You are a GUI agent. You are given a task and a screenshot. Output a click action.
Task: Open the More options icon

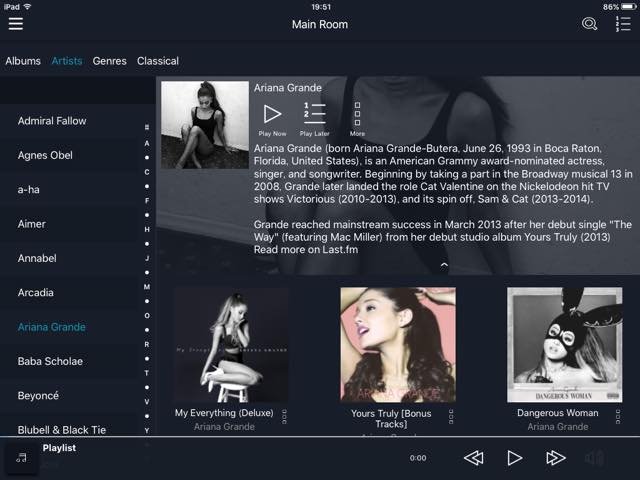(357, 119)
